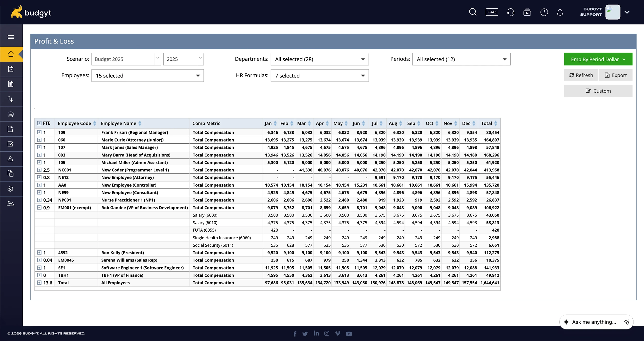The width and height of the screenshot is (644, 341).
Task: Click the Export button
Action: tap(615, 75)
